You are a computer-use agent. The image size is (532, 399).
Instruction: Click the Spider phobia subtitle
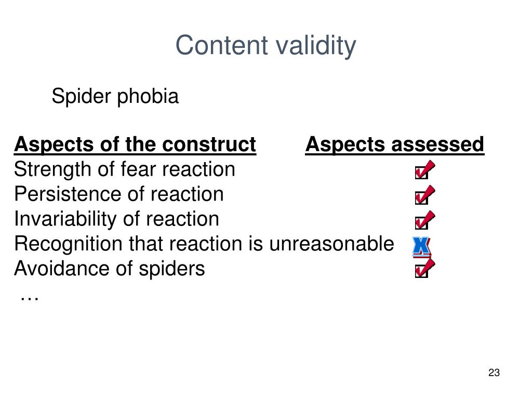point(115,96)
